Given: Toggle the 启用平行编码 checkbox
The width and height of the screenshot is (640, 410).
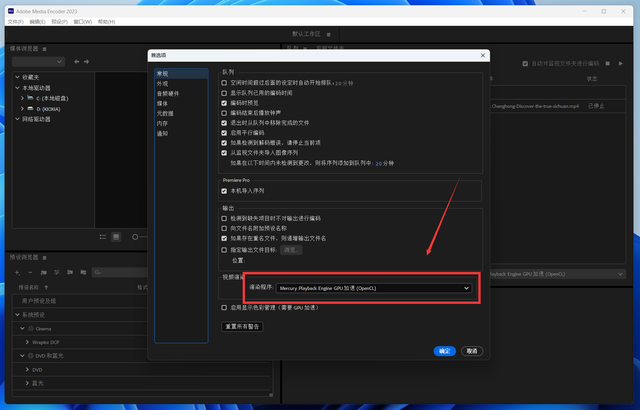Looking at the screenshot, I should 224,133.
